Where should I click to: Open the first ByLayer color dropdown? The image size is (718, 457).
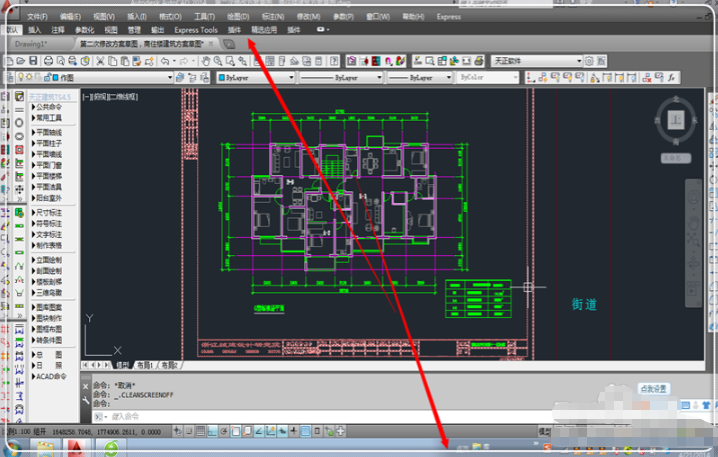[x=255, y=77]
